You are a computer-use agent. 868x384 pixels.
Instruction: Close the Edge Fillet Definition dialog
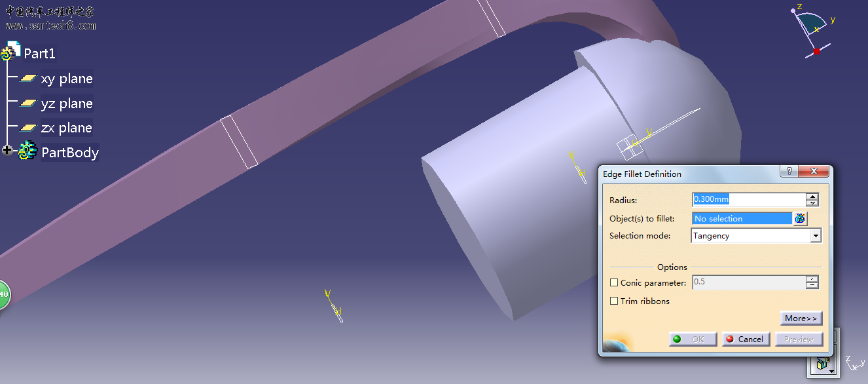pyautogui.click(x=815, y=172)
